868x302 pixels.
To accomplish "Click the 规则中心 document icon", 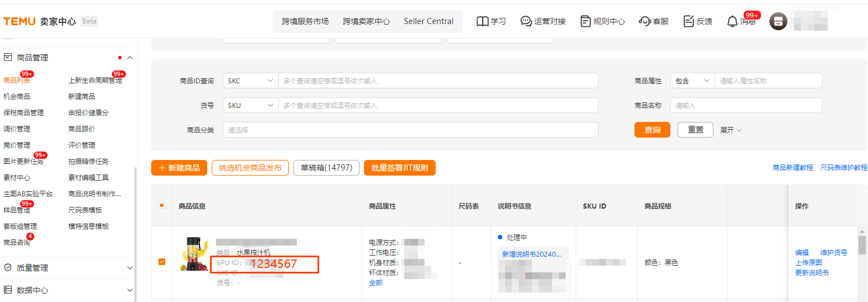I will pos(585,21).
